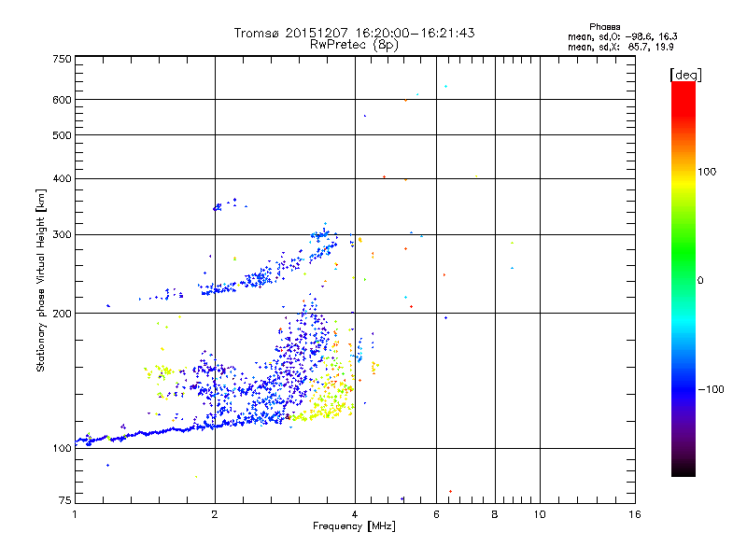This screenshot has width=747, height=560.
Task: Click the y-axis '750' tick label
Action: [62, 59]
